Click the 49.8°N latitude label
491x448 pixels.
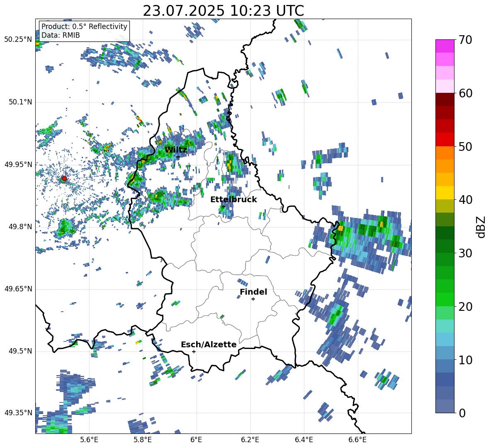coord(20,227)
